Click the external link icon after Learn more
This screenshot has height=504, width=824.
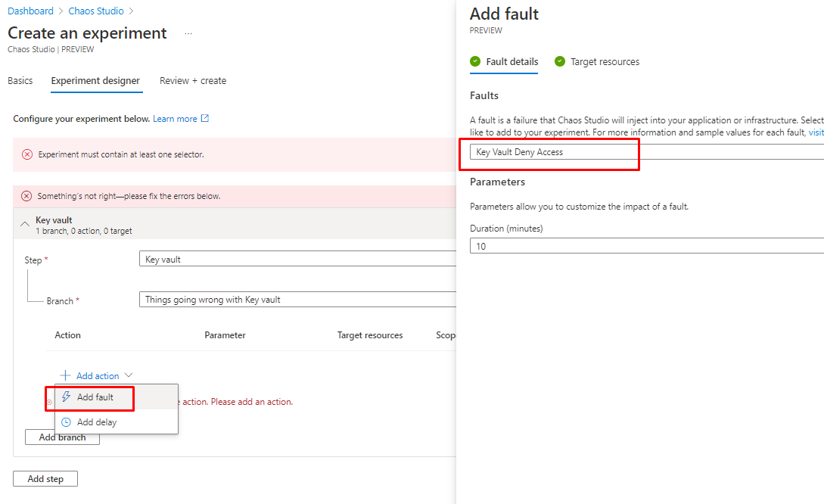pyautogui.click(x=205, y=119)
